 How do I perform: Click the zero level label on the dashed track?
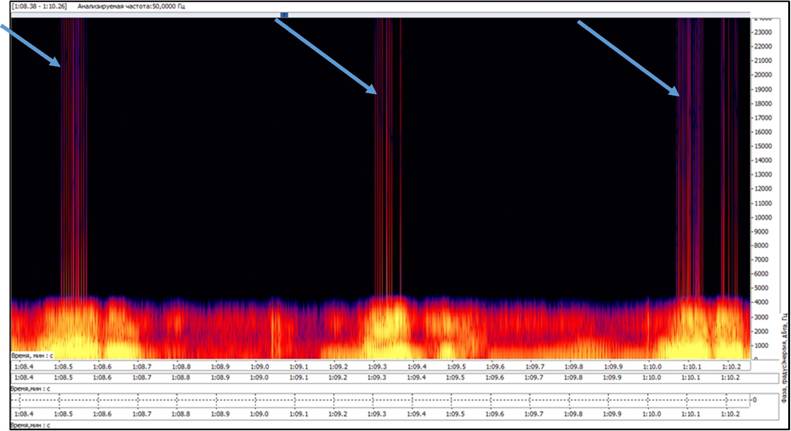click(755, 400)
